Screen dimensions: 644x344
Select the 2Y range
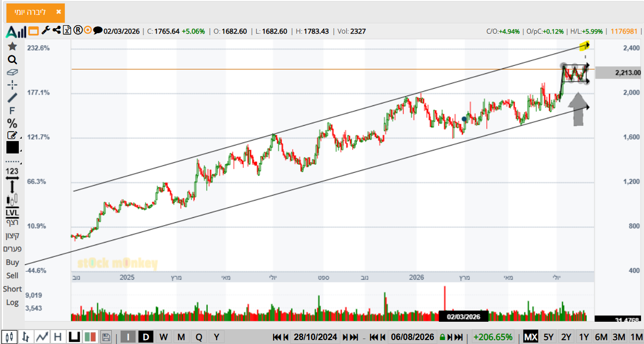pos(566,337)
